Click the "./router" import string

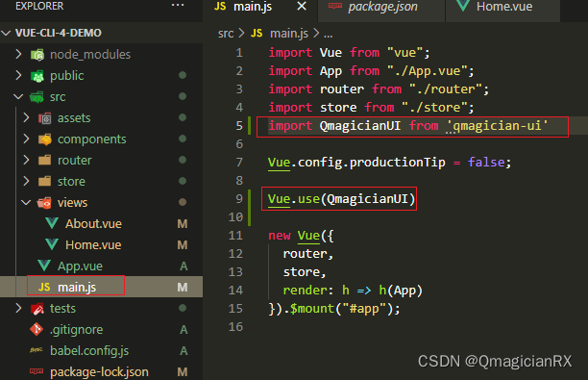[445, 89]
